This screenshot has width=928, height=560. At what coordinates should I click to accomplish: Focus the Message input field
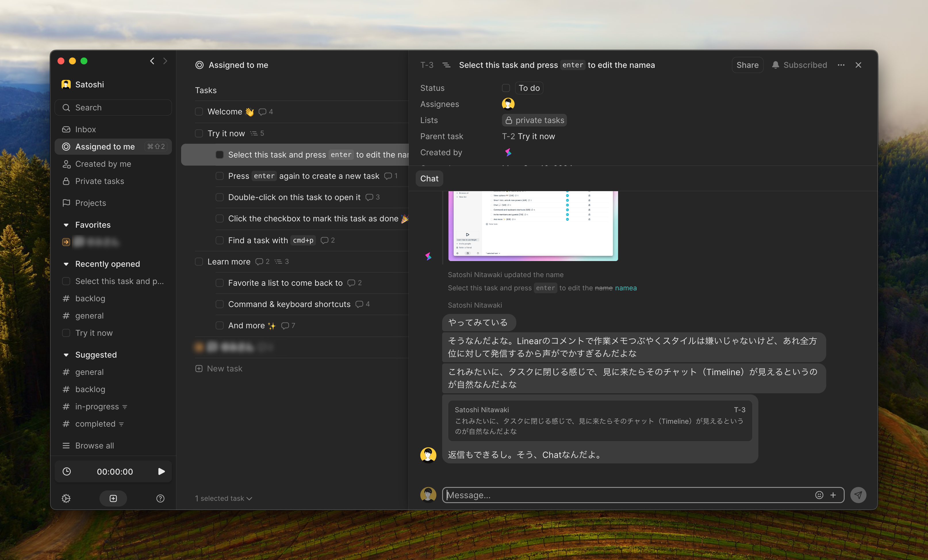pos(625,495)
